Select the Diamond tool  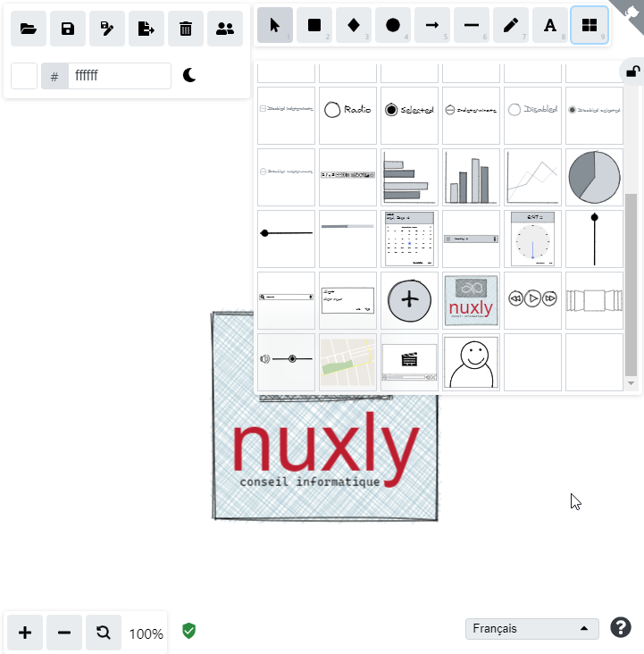click(354, 25)
